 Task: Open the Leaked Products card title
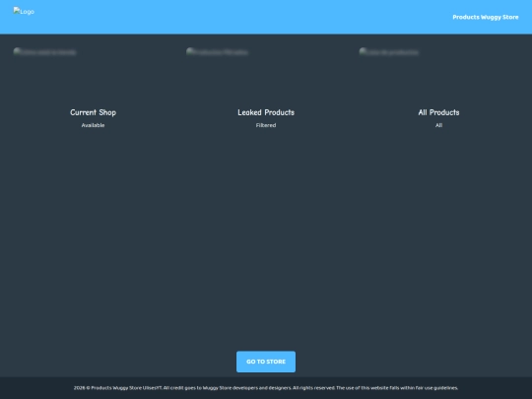266,112
